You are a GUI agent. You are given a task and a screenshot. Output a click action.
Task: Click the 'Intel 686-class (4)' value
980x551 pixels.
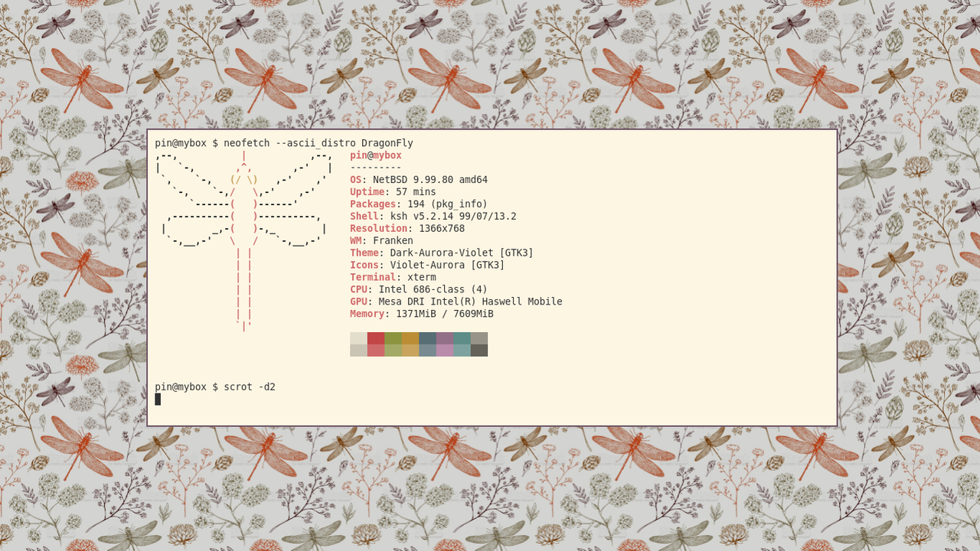click(433, 290)
